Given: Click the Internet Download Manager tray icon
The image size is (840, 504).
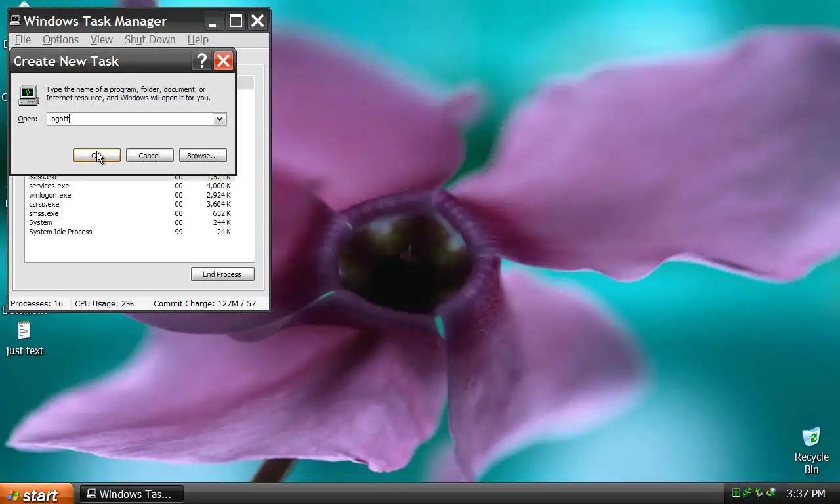Looking at the screenshot, I should tap(772, 493).
